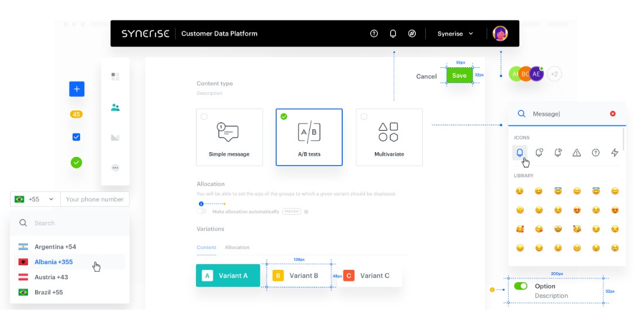Select the Simple message radio button
The width and height of the screenshot is (644, 312).
tap(204, 117)
